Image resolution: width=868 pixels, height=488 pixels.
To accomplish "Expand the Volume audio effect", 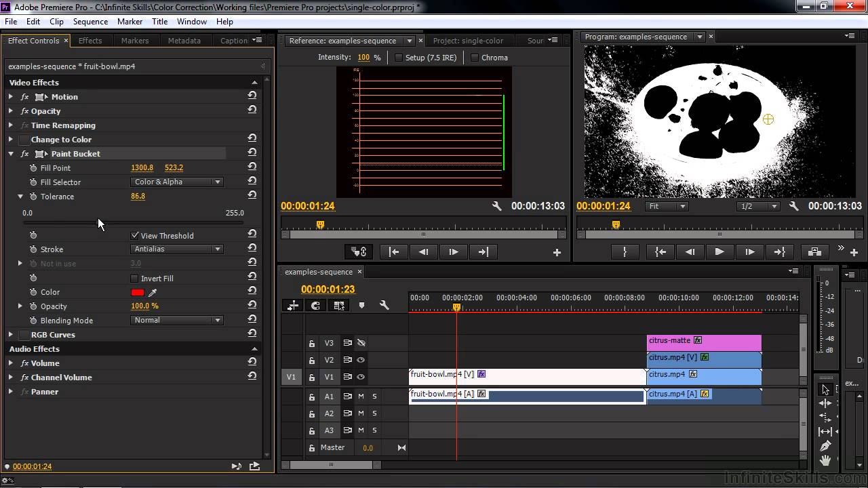I will (11, 363).
